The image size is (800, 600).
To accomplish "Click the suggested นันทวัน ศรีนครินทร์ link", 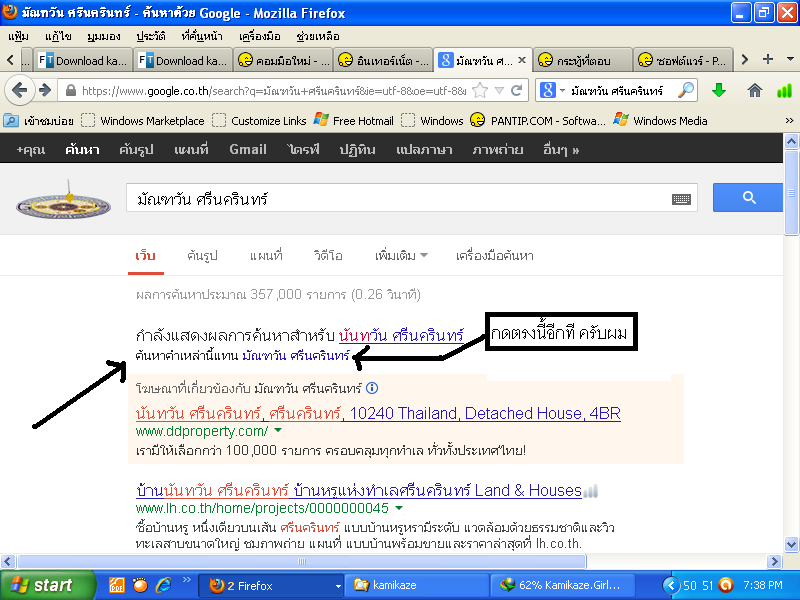I will [401, 335].
